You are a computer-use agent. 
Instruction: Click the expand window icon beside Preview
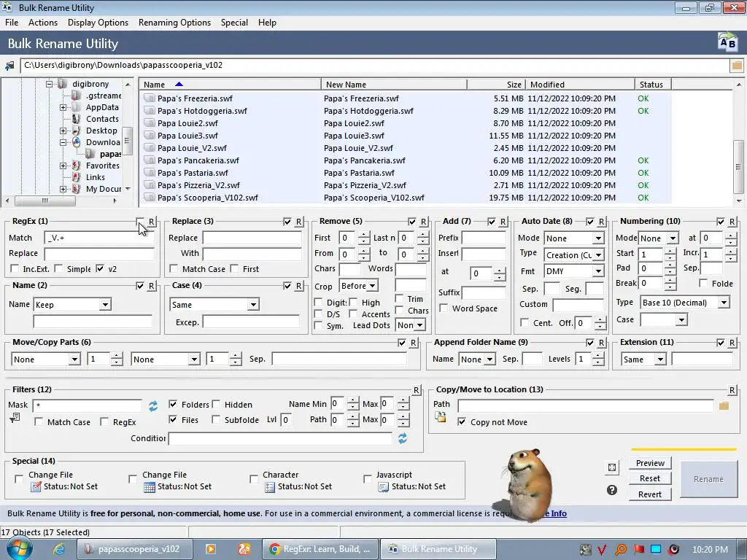coord(612,467)
